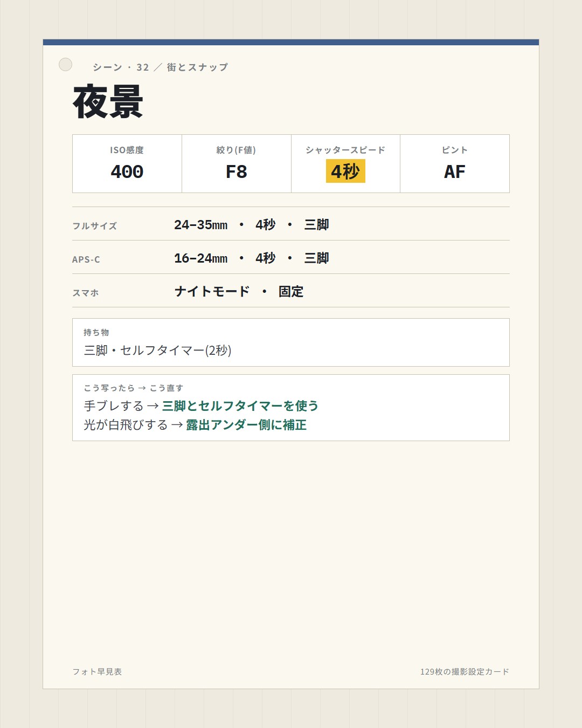This screenshot has width=582, height=728.
Task: Click the highlighted 4秒 shutter speed badge
Action: point(345,171)
